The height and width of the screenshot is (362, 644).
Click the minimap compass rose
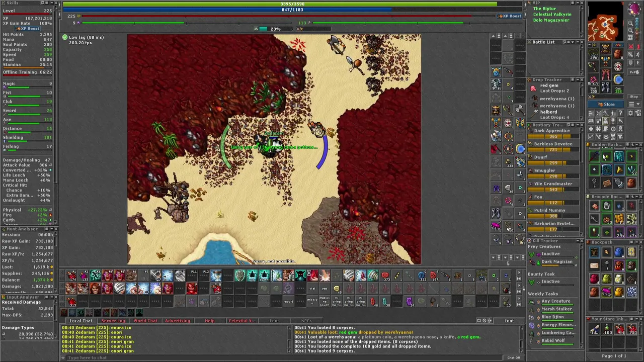(634, 9)
